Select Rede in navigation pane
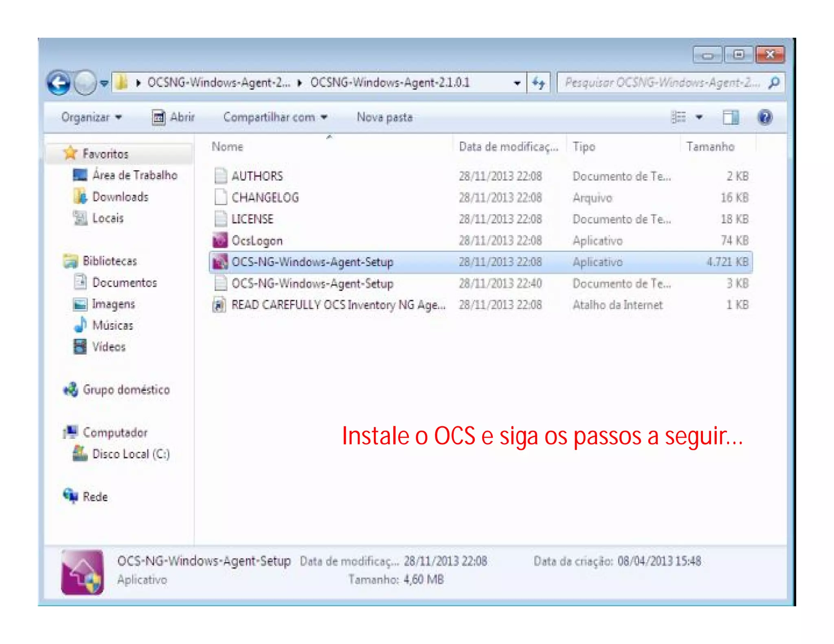 click(x=95, y=497)
